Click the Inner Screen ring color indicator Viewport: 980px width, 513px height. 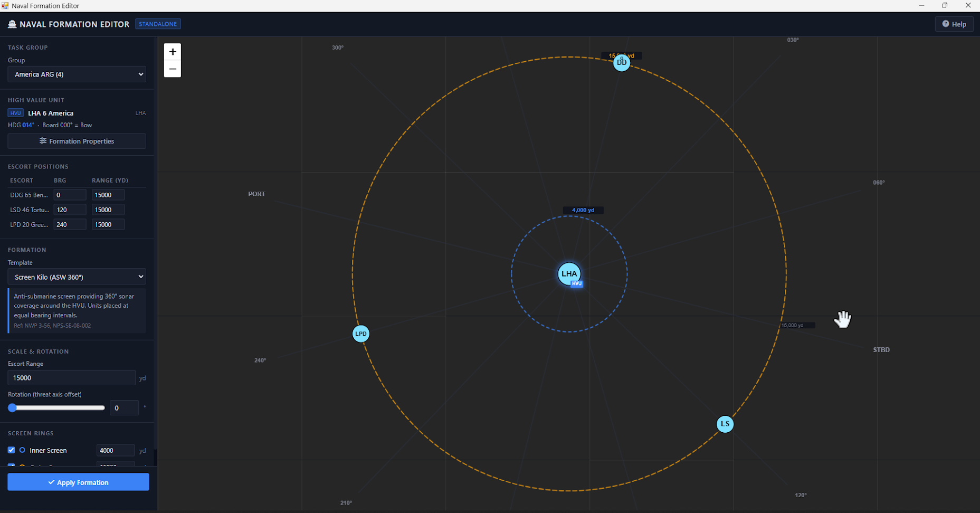22,450
